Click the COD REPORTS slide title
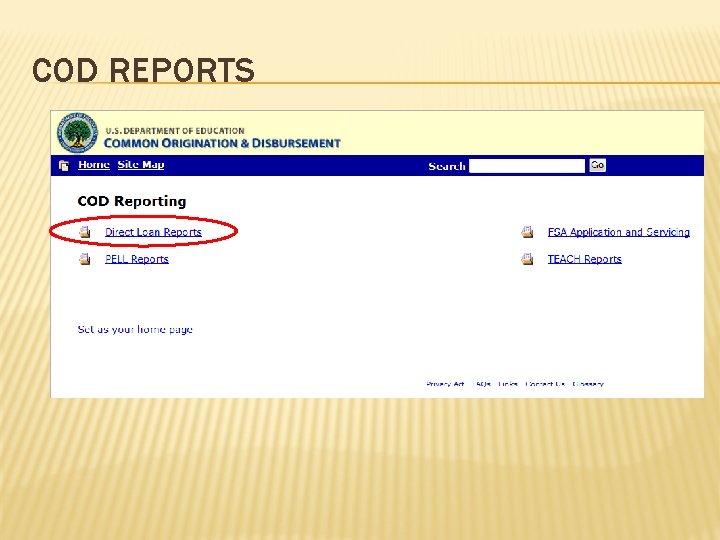The width and height of the screenshot is (720, 540). [x=143, y=70]
